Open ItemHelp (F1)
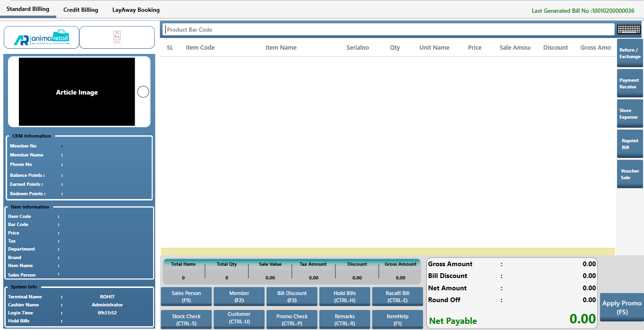Screen dimensions: 644x330 [397, 320]
